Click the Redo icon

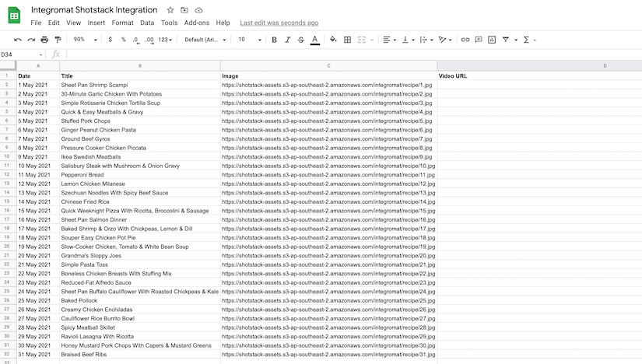click(x=31, y=40)
